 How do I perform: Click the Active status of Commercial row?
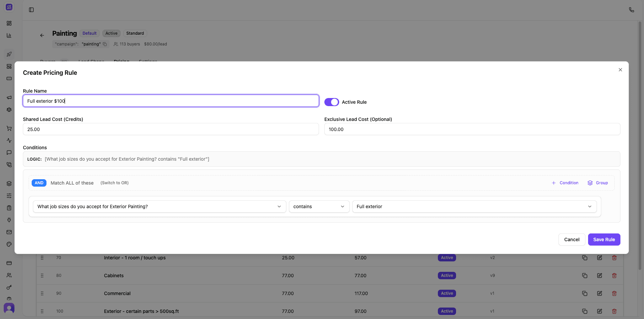pos(447,293)
